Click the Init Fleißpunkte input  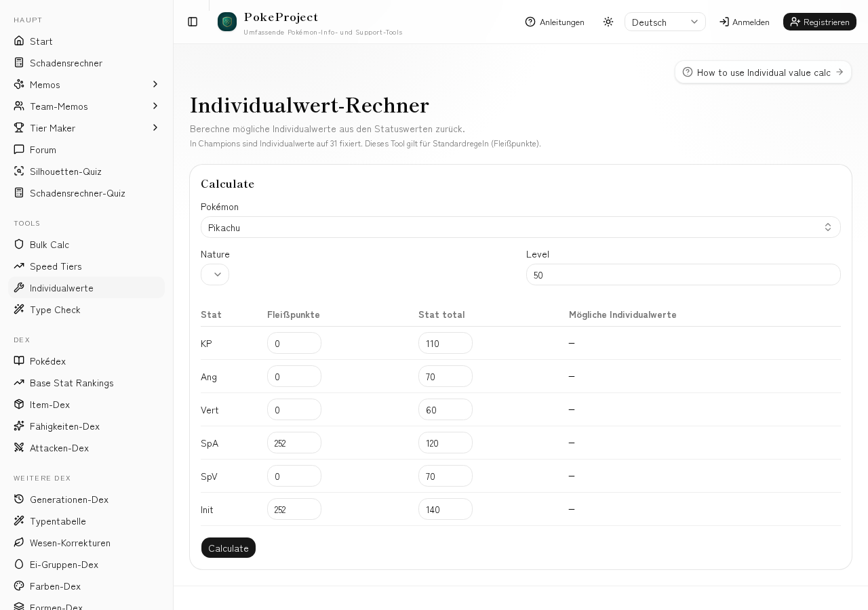[x=294, y=509]
